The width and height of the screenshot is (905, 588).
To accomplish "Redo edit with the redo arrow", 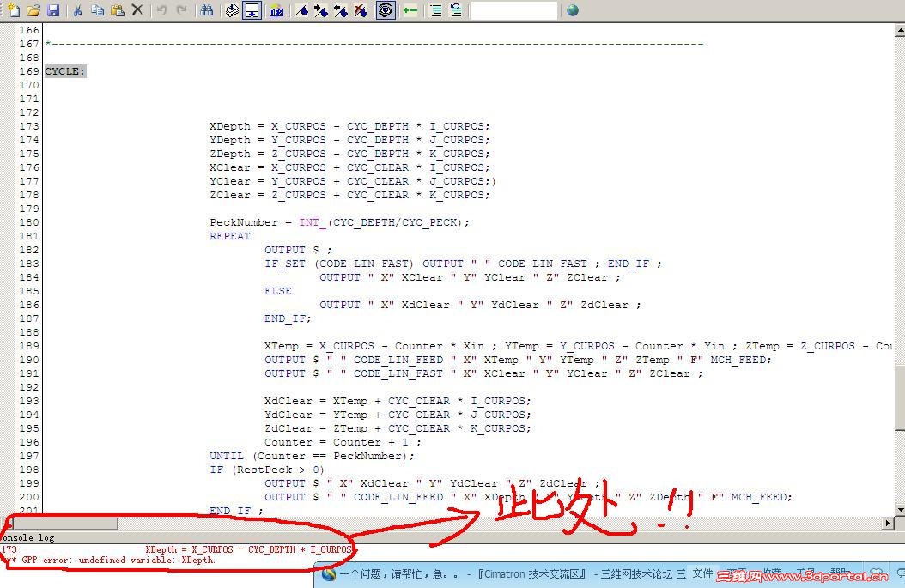I will point(182,10).
